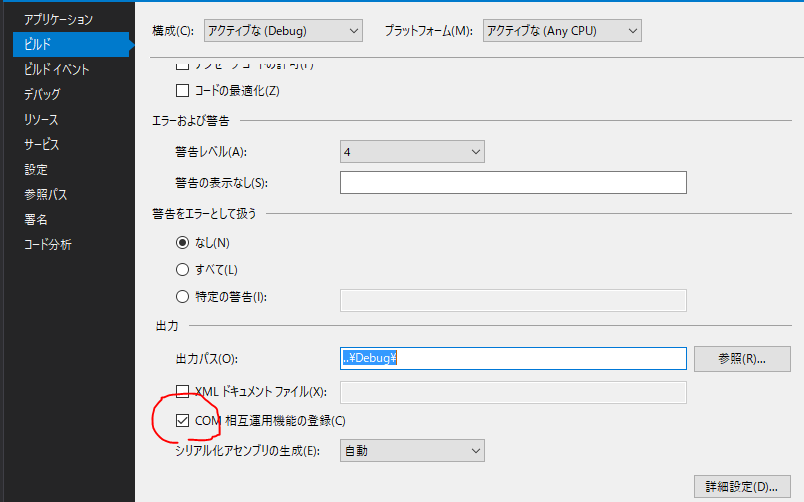Expand the 構成 configuration dropdown
Image resolution: width=804 pixels, height=502 pixels.
pos(283,31)
